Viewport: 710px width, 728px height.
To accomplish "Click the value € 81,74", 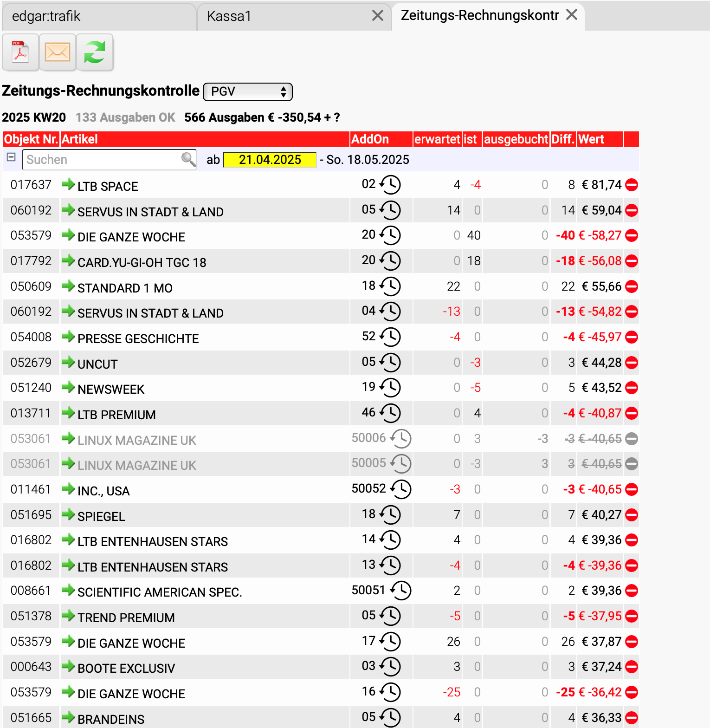I will (x=601, y=185).
